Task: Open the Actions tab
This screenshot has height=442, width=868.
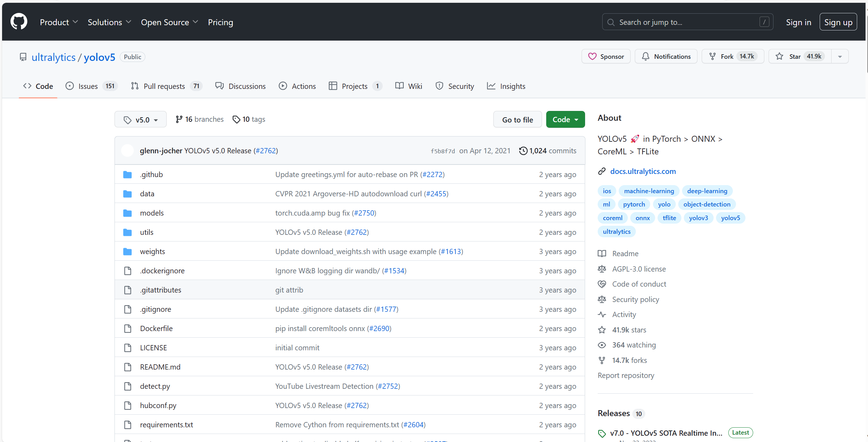Action: point(297,86)
